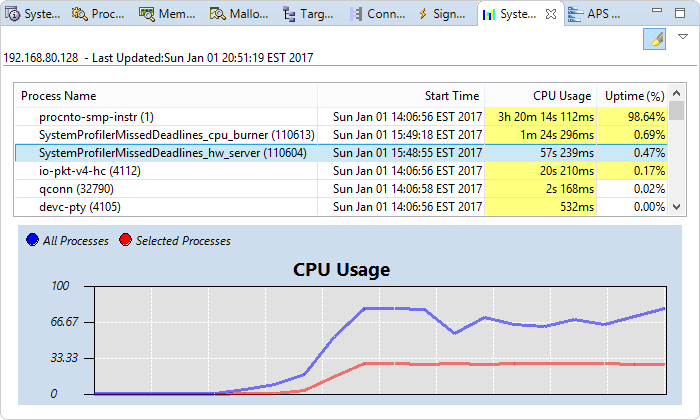Click the blue All Processes legend swatch
Image resolution: width=700 pixels, height=420 pixels.
pos(34,240)
